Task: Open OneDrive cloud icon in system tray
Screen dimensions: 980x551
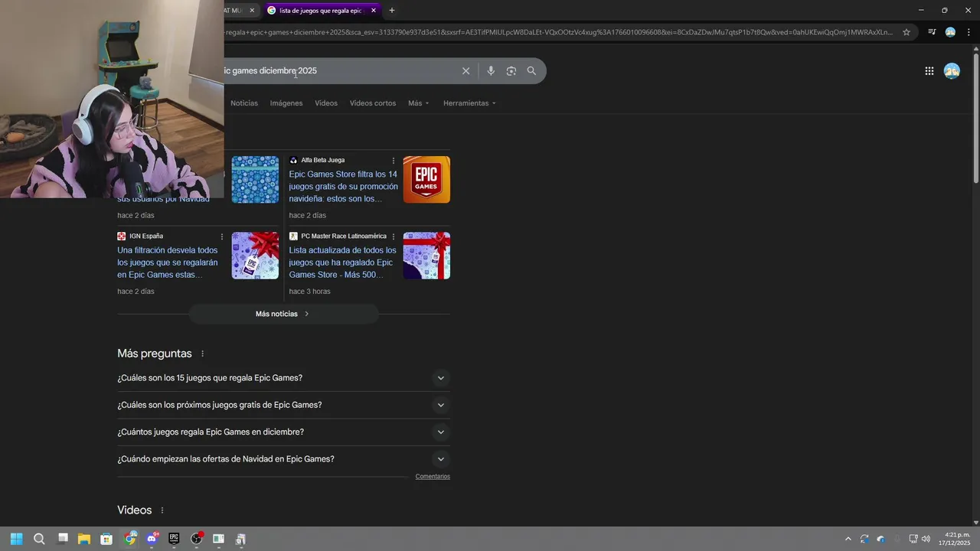Action: point(880,539)
